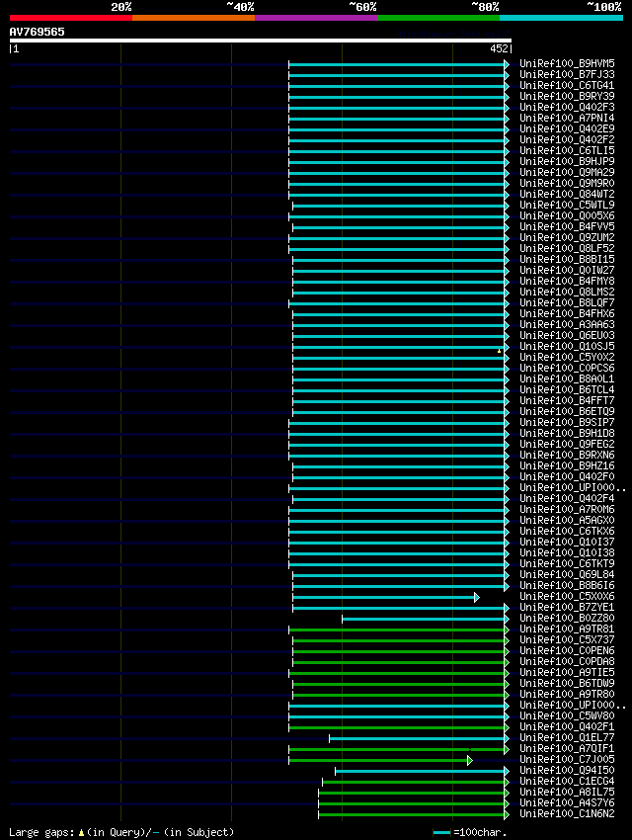Select the UniRef100_Q10SJ5 label
This screenshot has height=840, width=632.
567,346
